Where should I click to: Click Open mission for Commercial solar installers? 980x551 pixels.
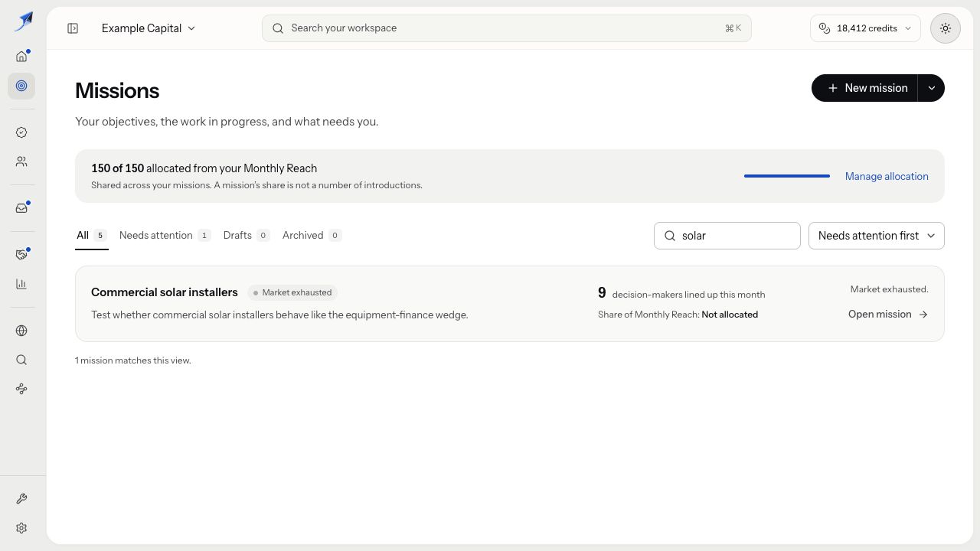point(888,314)
